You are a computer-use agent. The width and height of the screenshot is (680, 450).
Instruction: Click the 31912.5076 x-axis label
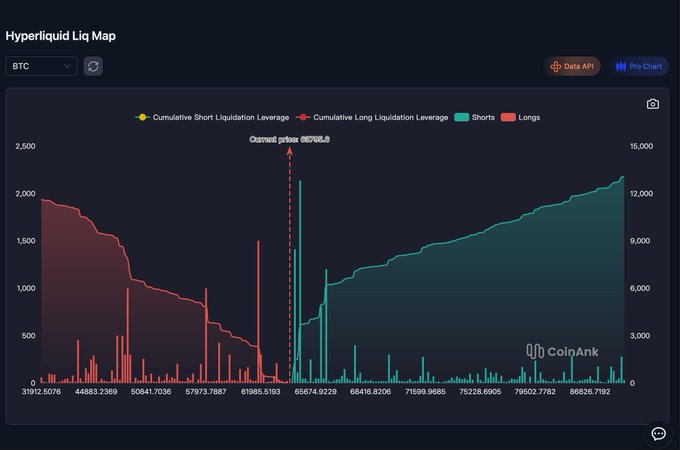click(x=41, y=391)
